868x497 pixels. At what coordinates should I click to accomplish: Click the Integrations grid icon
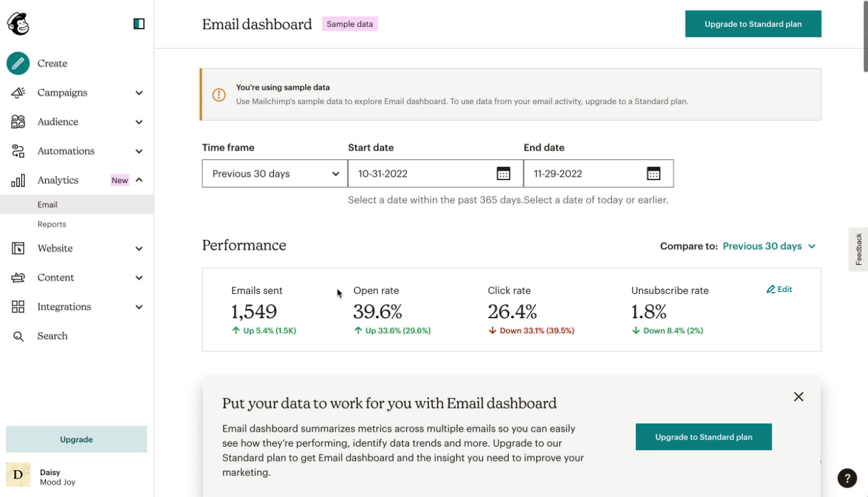click(18, 307)
